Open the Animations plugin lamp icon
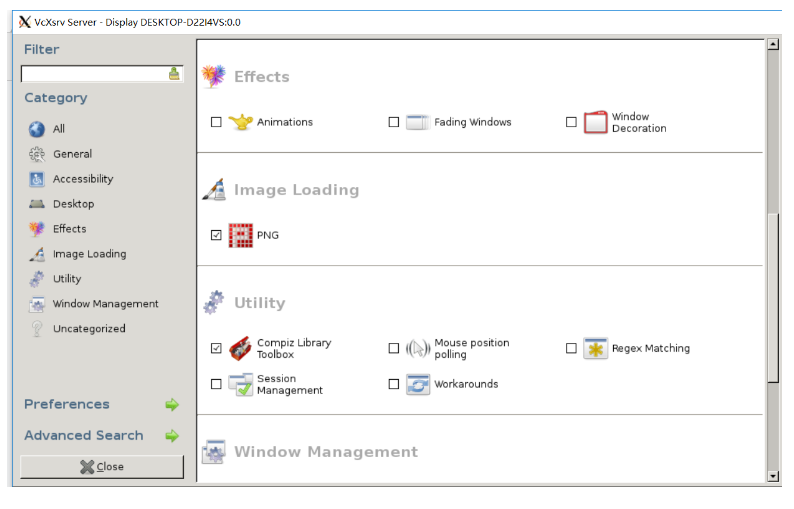This screenshot has height=509, width=794. click(241, 122)
